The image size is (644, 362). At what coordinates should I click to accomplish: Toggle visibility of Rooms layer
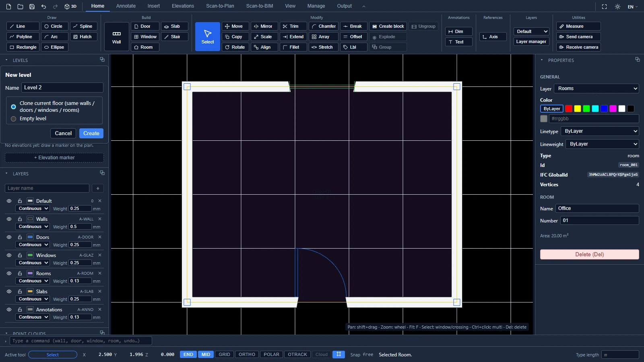tap(9, 273)
